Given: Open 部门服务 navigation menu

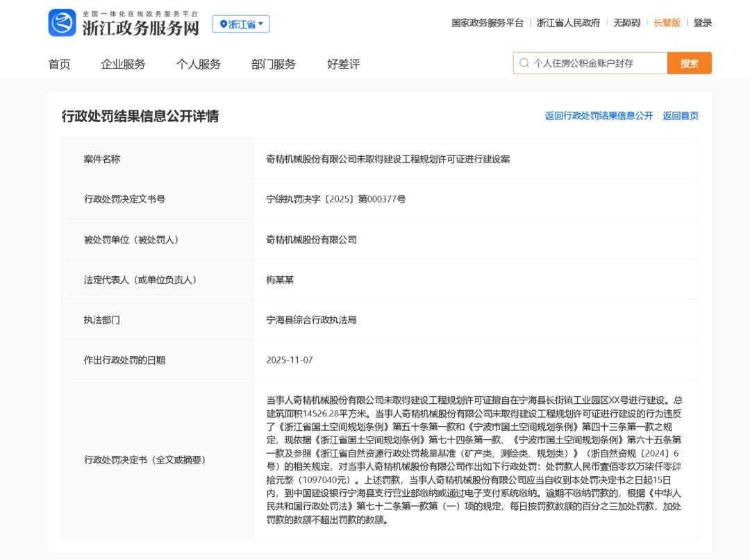Looking at the screenshot, I should (273, 64).
